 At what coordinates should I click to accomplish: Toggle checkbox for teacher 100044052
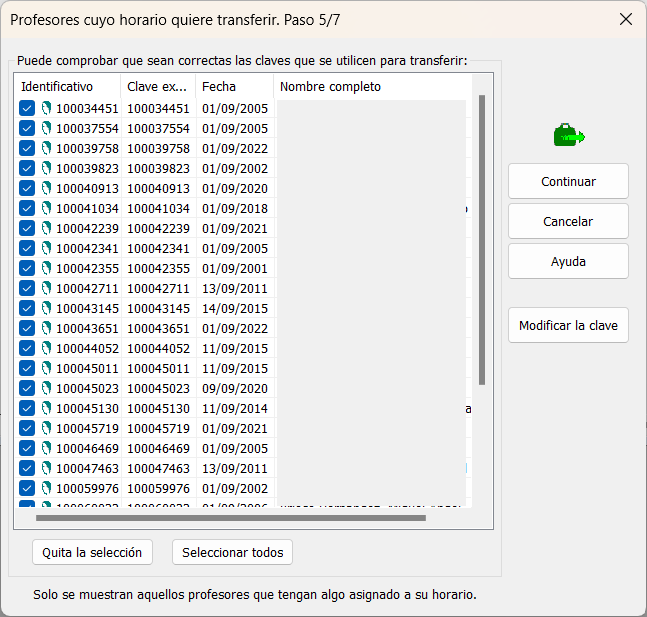27,348
